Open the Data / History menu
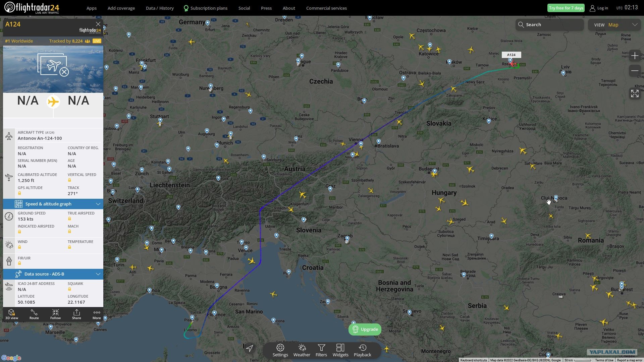Screen dimensions: 644x362 (x=160, y=8)
